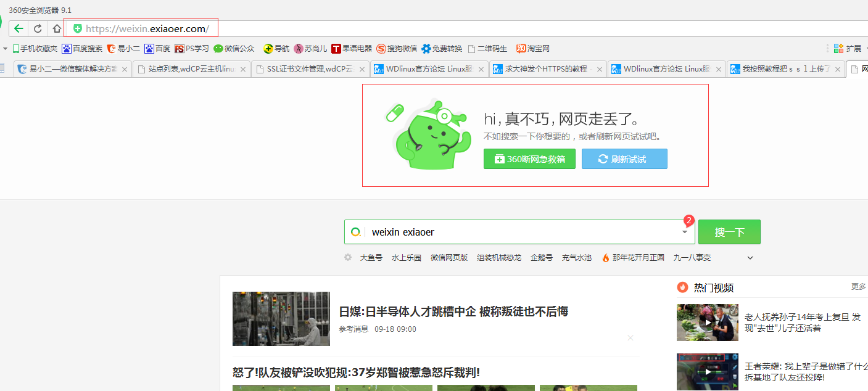Click the 360断网急救箱 button
The width and height of the screenshot is (868, 391).
tap(529, 159)
